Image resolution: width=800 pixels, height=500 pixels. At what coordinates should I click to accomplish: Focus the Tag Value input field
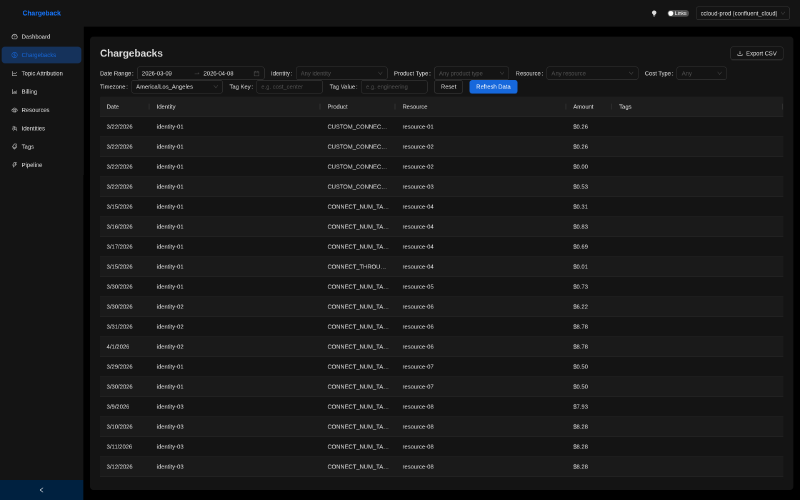(x=394, y=87)
